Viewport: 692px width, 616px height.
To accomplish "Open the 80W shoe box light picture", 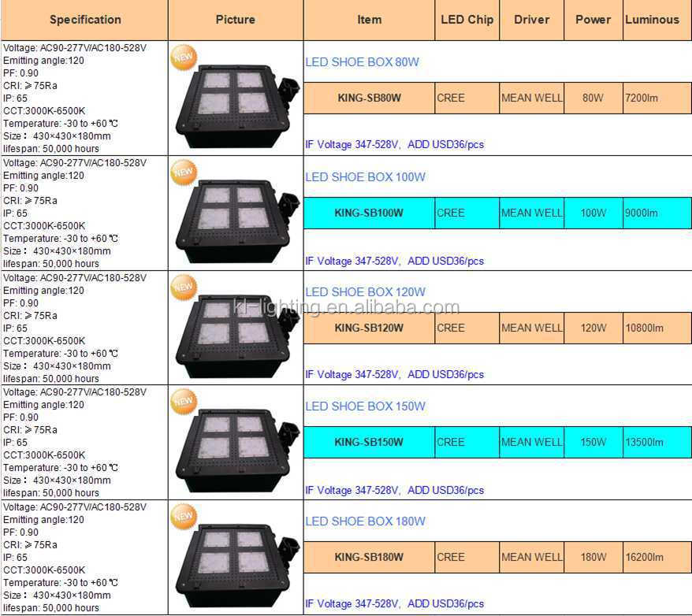I will pos(238,106).
